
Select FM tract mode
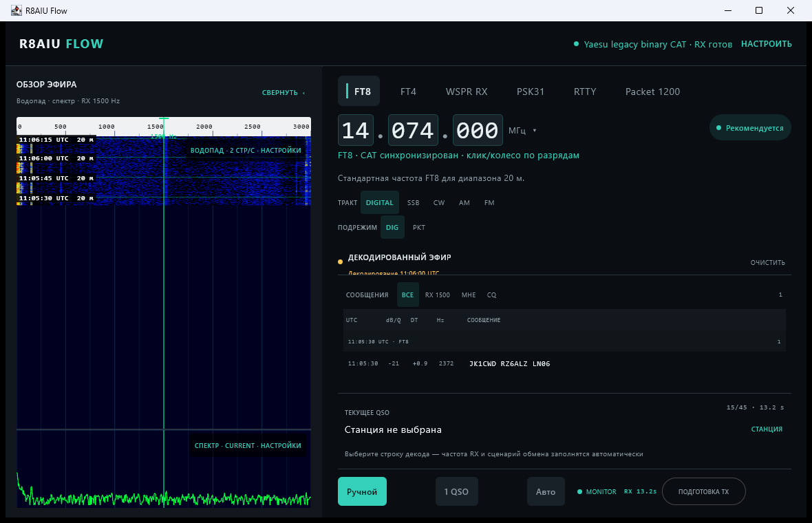(x=489, y=202)
